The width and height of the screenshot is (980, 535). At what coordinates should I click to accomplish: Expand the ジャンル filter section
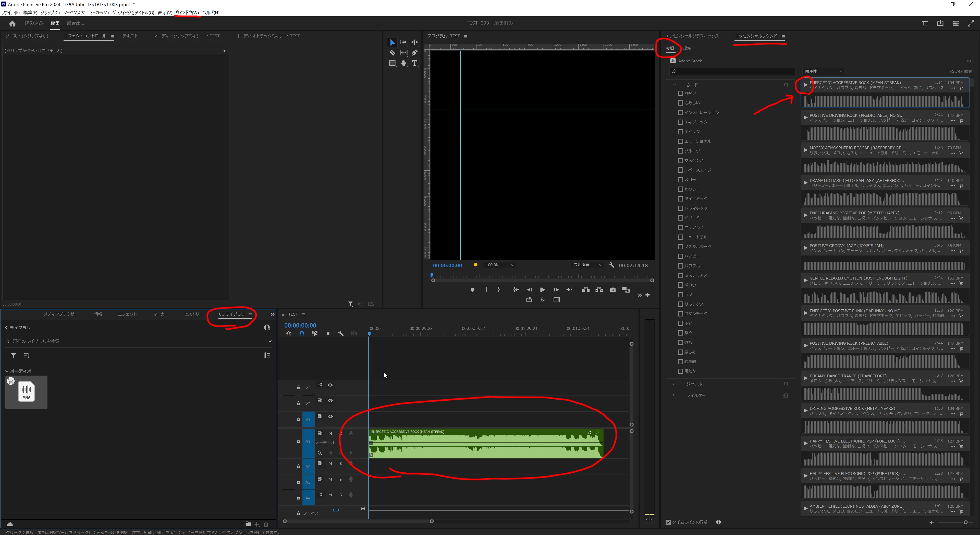click(673, 384)
